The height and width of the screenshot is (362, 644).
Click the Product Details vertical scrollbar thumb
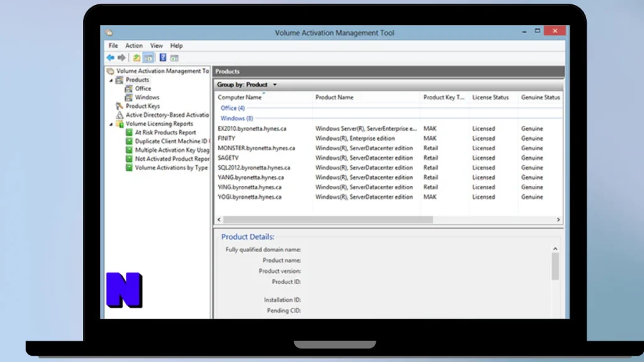tap(555, 266)
